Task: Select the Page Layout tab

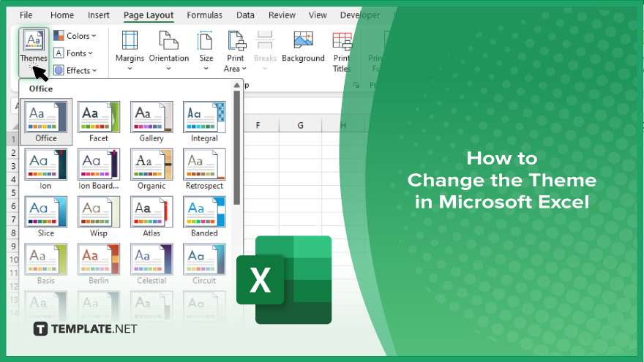Action: click(149, 15)
